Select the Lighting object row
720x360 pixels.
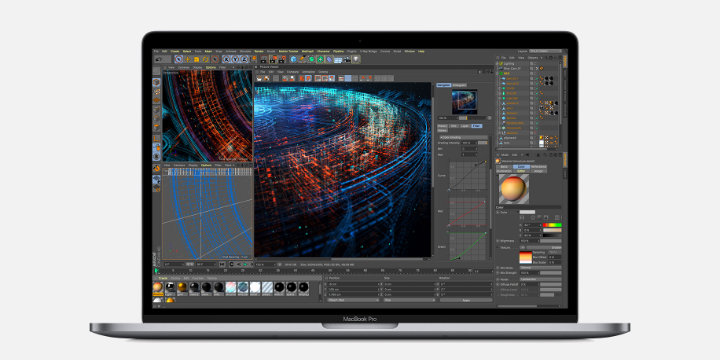click(x=509, y=63)
